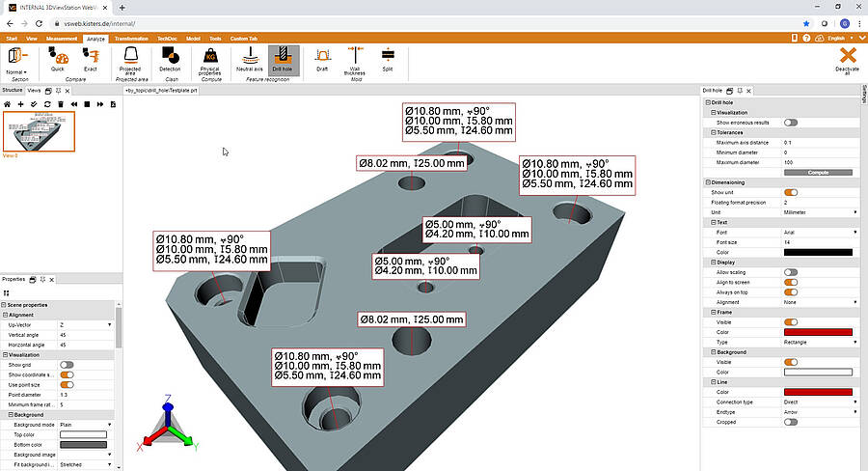Toggle the Use point size switch
This screenshot has height=471, width=868.
(67, 384)
